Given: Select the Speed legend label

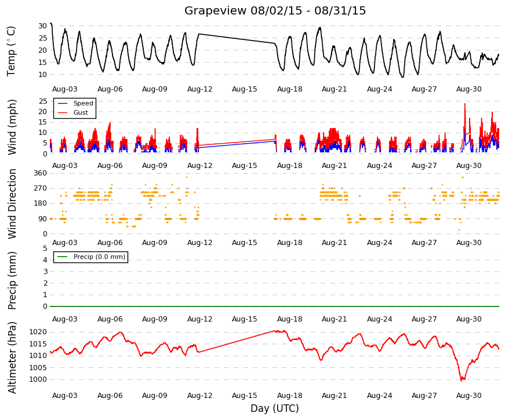Looking at the screenshot, I should 83,103.
